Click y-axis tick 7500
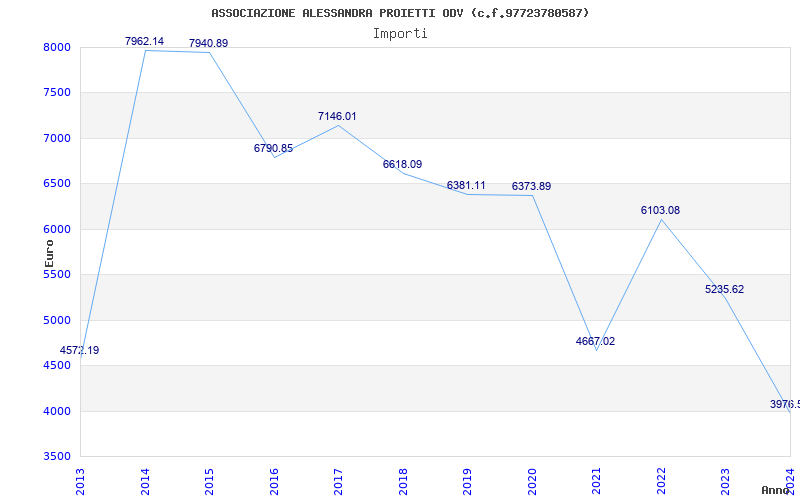 57,93
